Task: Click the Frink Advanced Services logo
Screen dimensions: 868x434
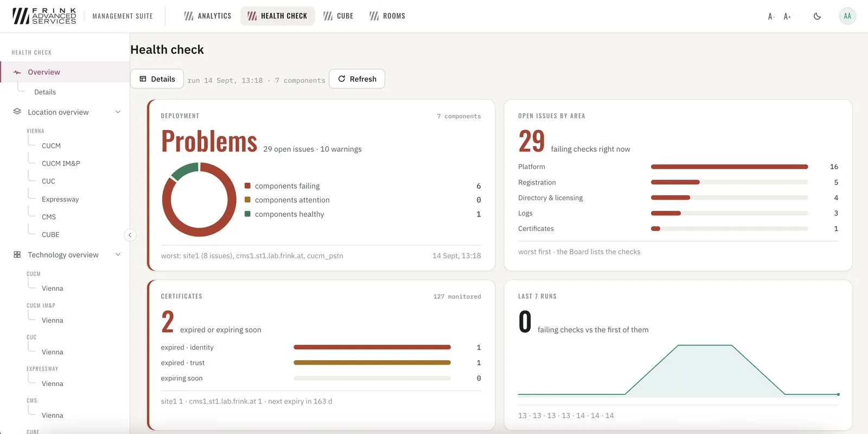Action: click(x=44, y=16)
